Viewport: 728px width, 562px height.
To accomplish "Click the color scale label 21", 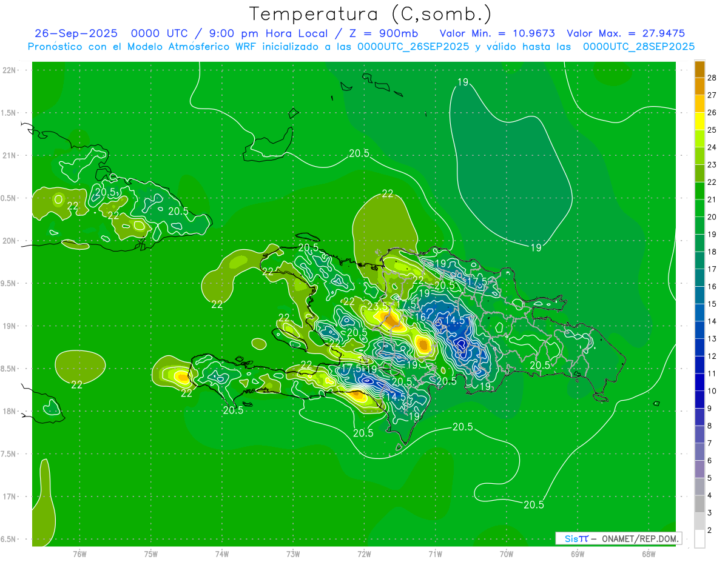I will coord(712,199).
